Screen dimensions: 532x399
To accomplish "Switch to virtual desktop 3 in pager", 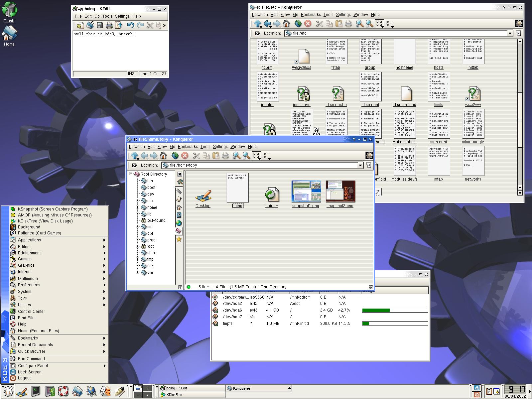I will coord(138,395).
